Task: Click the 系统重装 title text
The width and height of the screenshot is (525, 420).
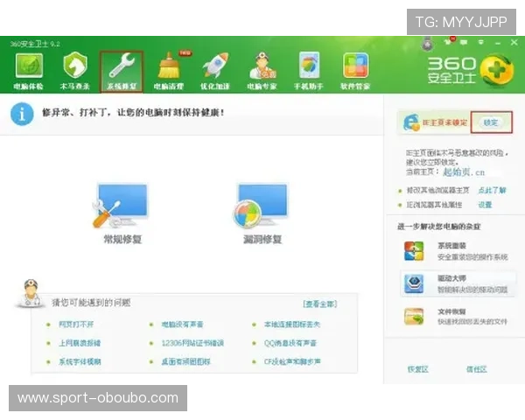Action: (451, 246)
